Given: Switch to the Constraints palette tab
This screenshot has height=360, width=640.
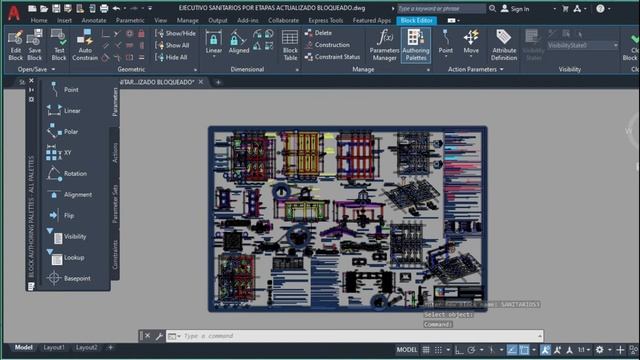Looking at the screenshot, I should 115,254.
